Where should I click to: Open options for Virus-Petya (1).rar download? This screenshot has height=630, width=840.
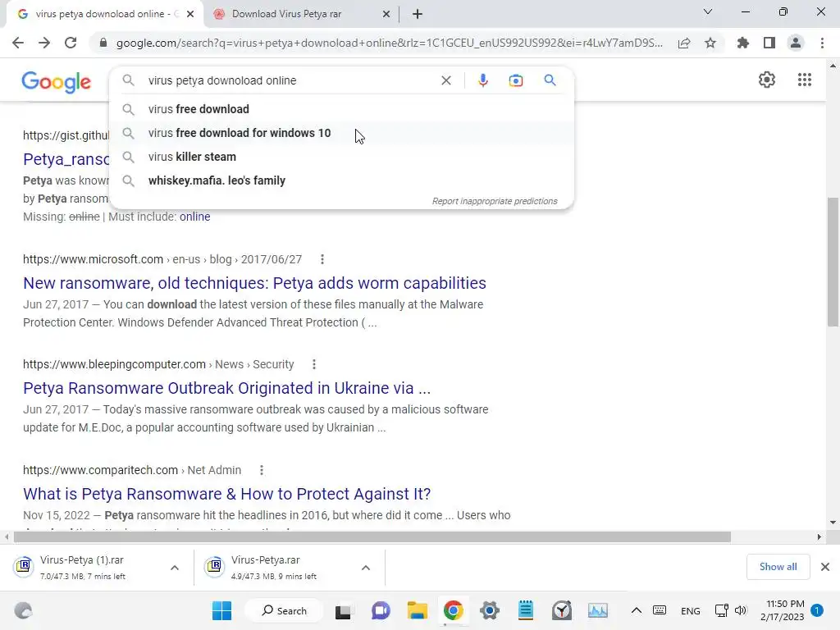pyautogui.click(x=174, y=568)
